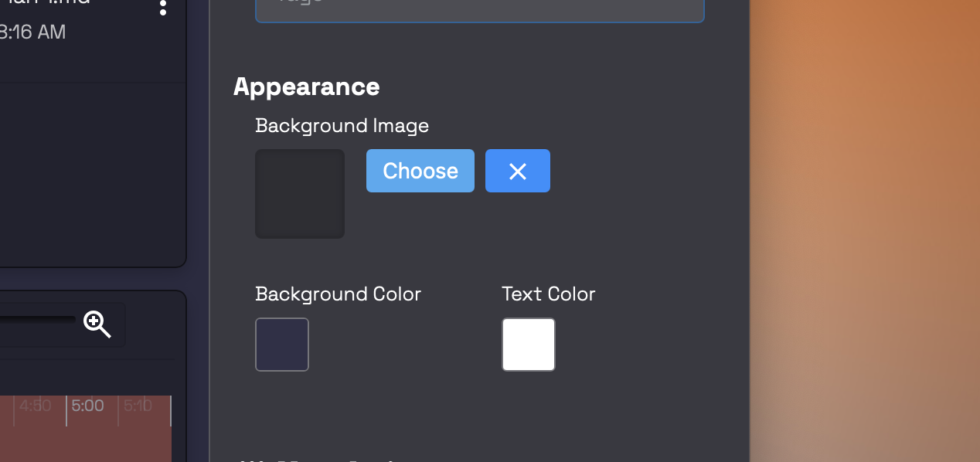The image size is (980, 462).
Task: Click the Appearance section heading
Action: tap(306, 87)
